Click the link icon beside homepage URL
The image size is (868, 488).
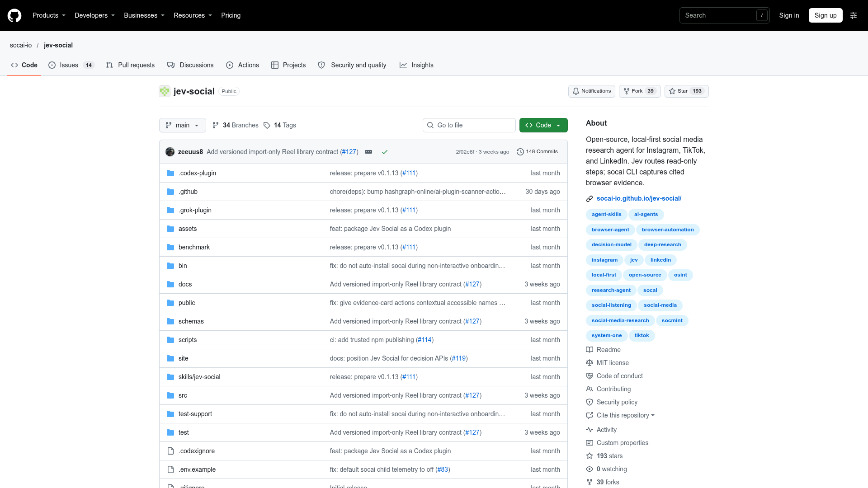pos(590,199)
